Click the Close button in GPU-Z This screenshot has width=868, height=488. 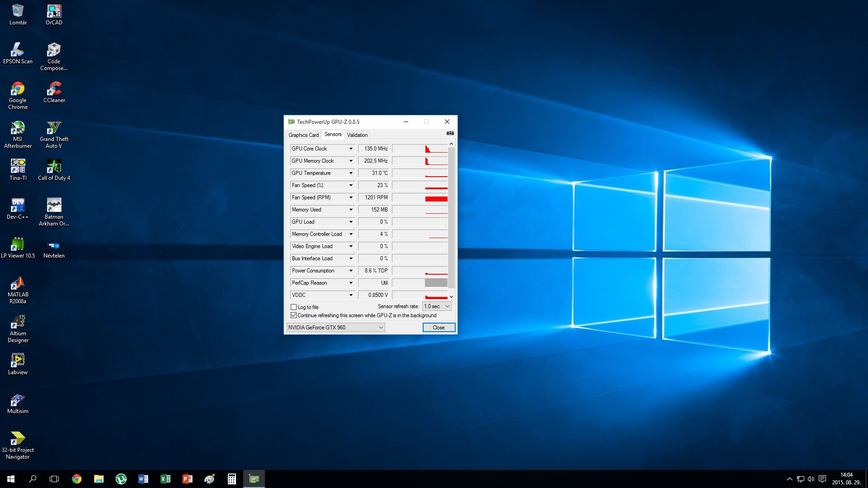[439, 328]
